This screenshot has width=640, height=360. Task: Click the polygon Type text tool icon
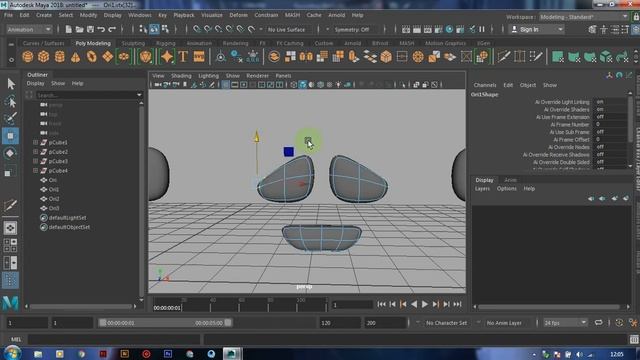[183, 57]
